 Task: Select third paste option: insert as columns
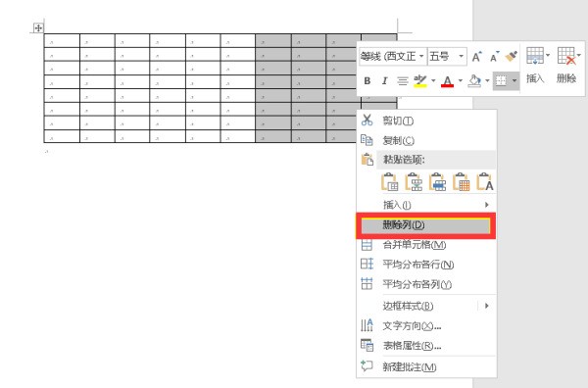coord(438,182)
